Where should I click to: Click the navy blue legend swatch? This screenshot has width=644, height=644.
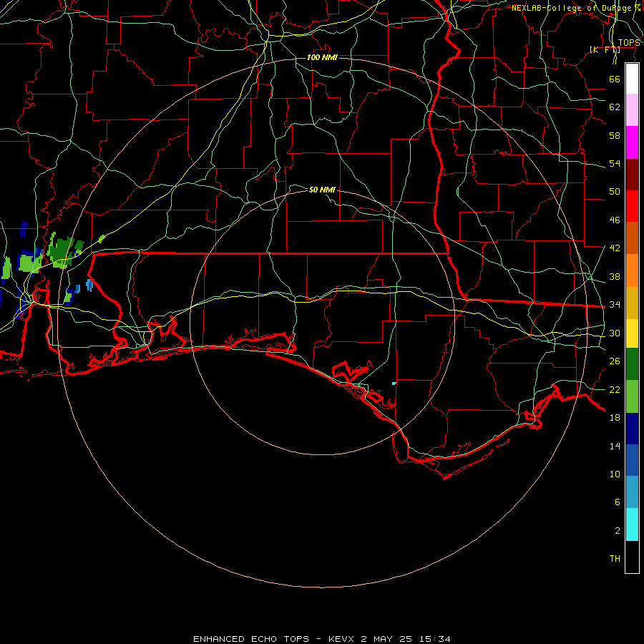click(x=632, y=429)
